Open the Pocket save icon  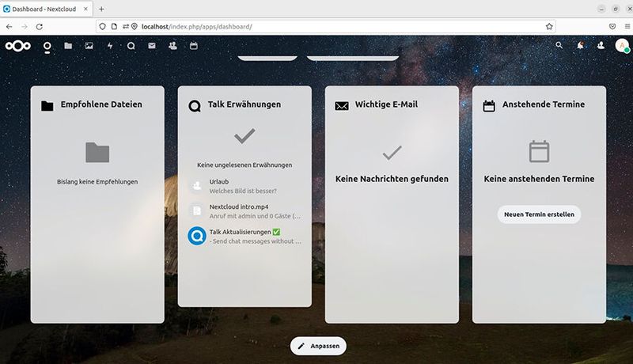[x=612, y=27]
